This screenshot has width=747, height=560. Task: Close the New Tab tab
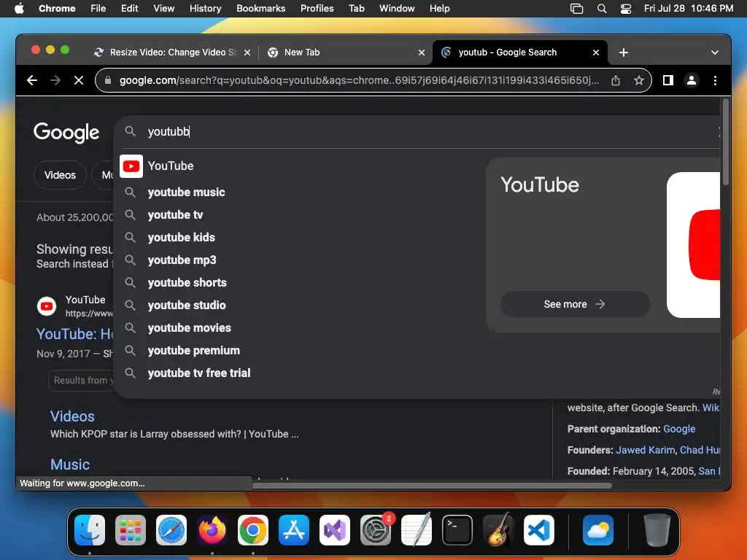421,52
